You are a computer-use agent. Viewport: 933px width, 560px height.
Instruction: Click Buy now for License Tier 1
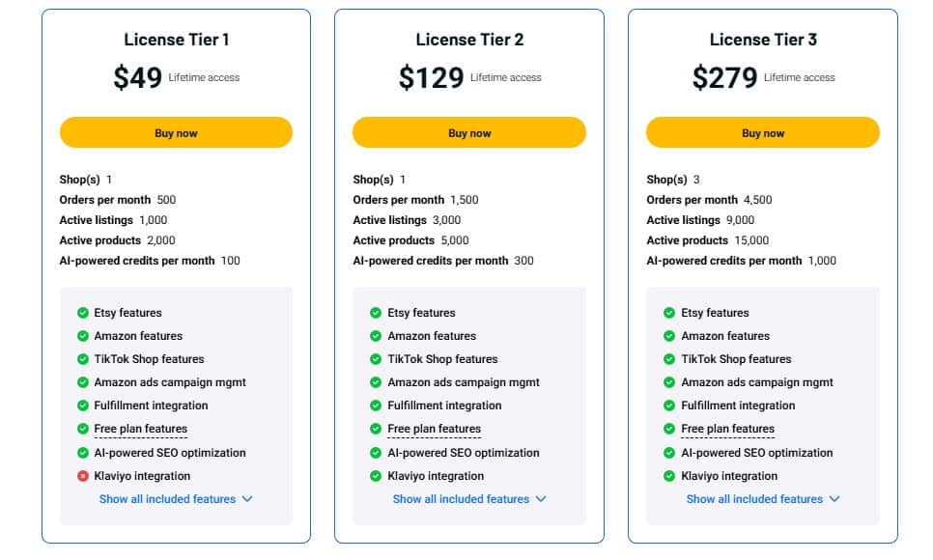pos(176,132)
